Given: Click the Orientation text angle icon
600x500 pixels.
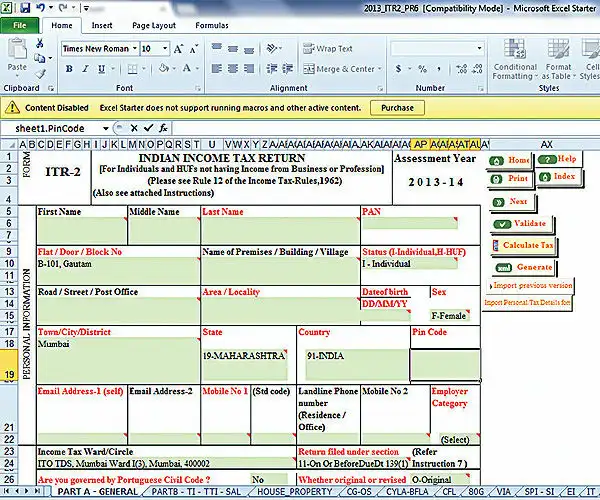Looking at the screenshot, I should point(272,48).
